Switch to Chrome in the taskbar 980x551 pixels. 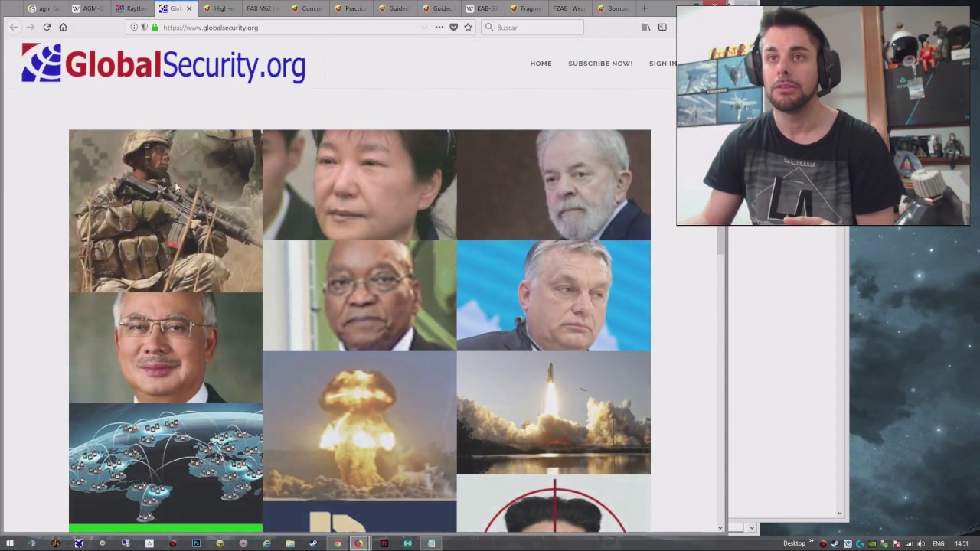pos(337,543)
